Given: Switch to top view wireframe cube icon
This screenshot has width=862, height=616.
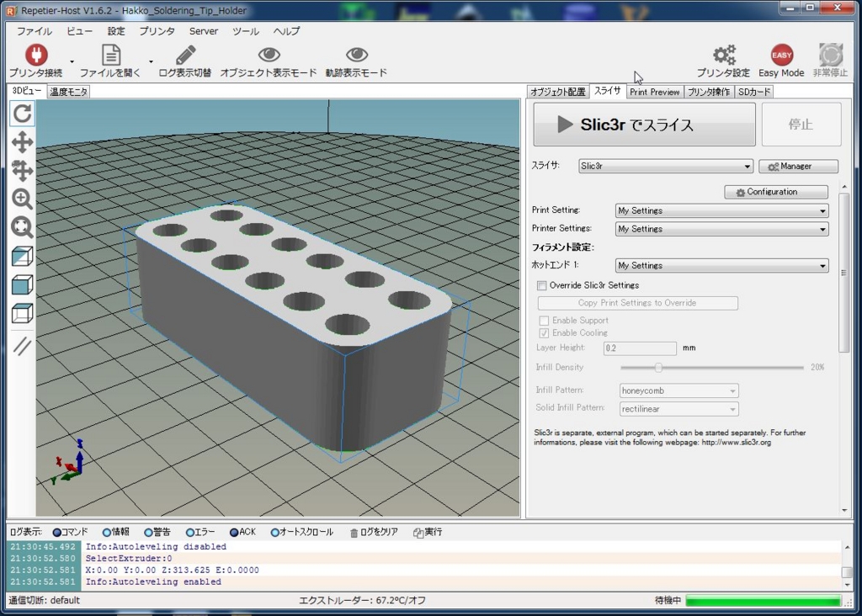Looking at the screenshot, I should (x=22, y=313).
